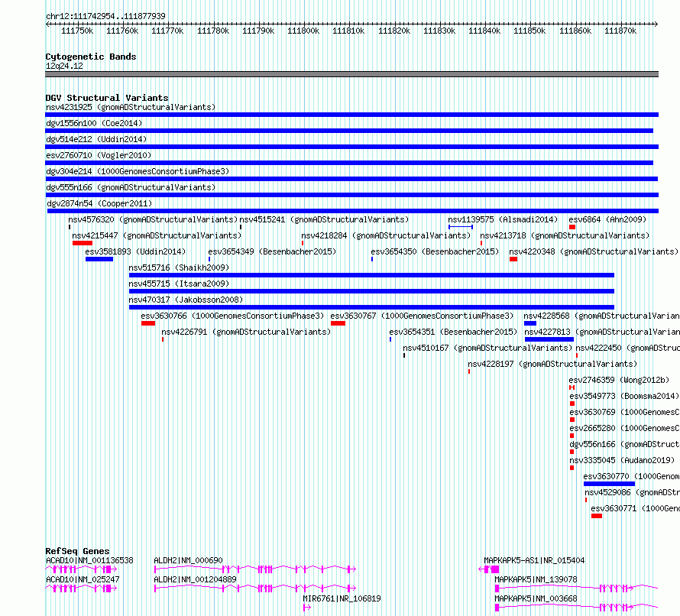Select the nsv4228197 variant label
Image resolution: width=680 pixels, height=616 pixels.
click(x=552, y=364)
